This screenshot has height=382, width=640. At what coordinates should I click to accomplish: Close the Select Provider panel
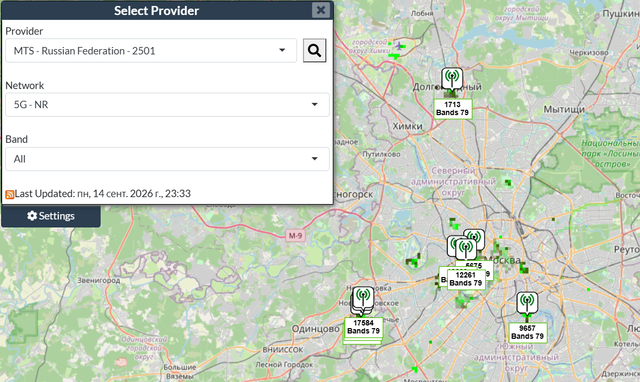tap(321, 10)
